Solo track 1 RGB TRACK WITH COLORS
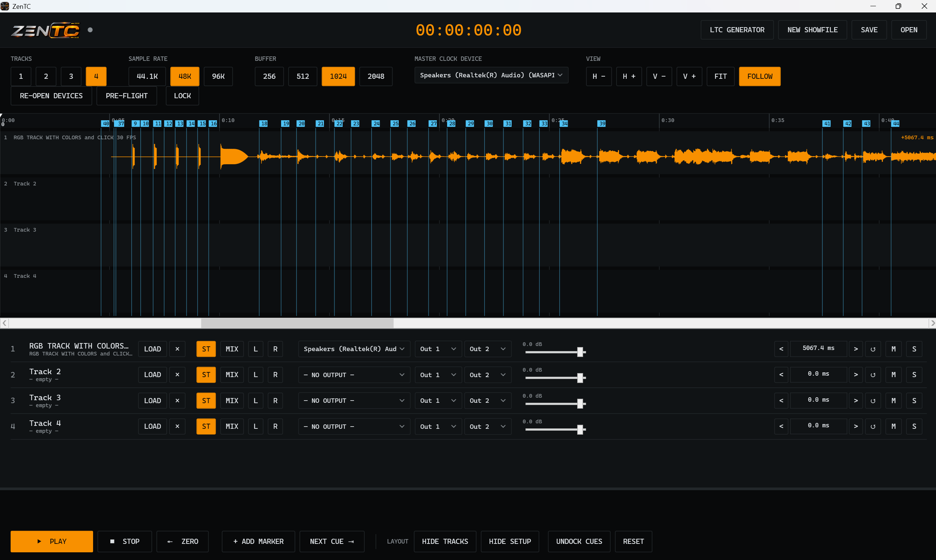Viewport: 936px width, 560px height. (914, 349)
